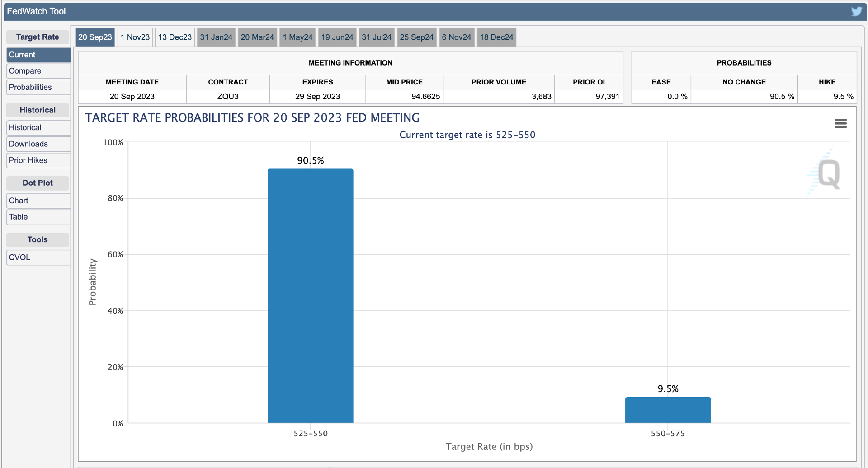Click the PRIOR VOLUME column header
Image resolution: width=868 pixels, height=468 pixels.
pos(499,82)
